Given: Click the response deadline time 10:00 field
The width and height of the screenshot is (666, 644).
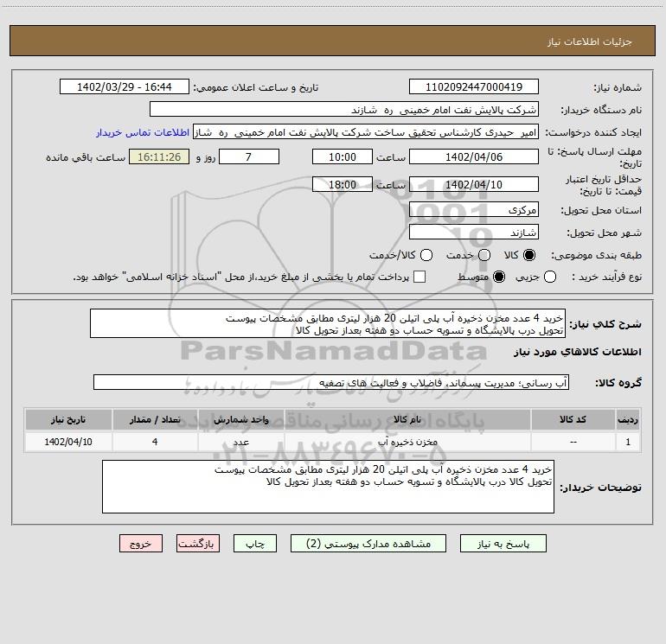Looking at the screenshot, I should [343, 156].
